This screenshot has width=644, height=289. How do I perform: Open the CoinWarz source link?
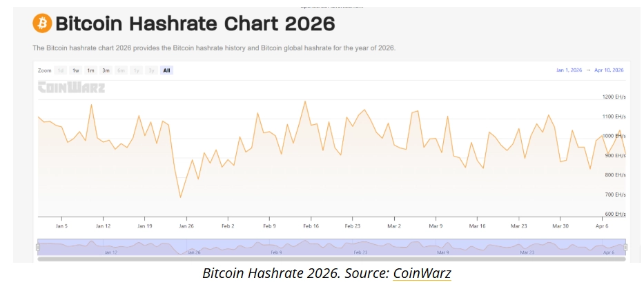[422, 274]
